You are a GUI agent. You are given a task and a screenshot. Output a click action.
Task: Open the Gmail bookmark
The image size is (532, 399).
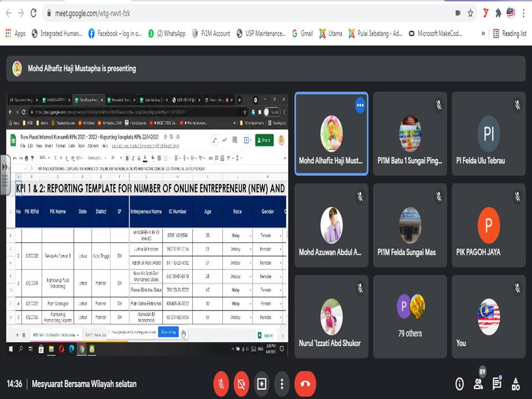(303, 33)
